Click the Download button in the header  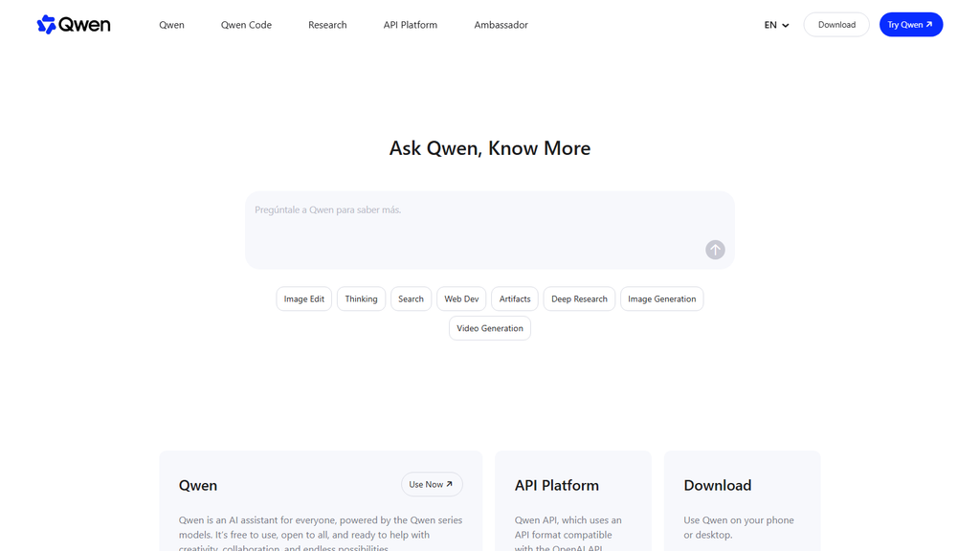click(x=836, y=24)
